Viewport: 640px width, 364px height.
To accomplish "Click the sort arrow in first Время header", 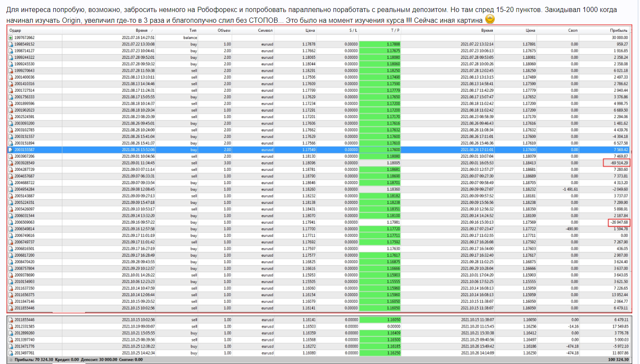I will (x=152, y=31).
